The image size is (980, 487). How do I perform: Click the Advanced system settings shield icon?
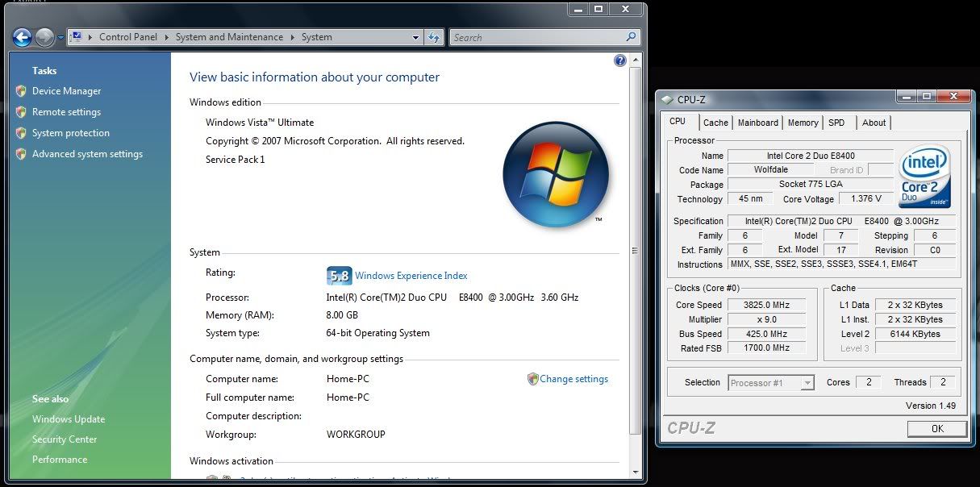pyautogui.click(x=21, y=154)
